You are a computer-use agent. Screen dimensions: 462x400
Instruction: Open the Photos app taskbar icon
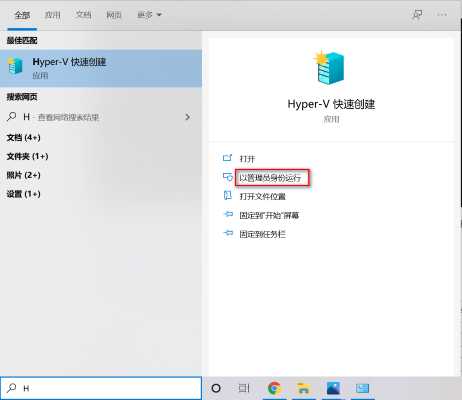point(333,388)
